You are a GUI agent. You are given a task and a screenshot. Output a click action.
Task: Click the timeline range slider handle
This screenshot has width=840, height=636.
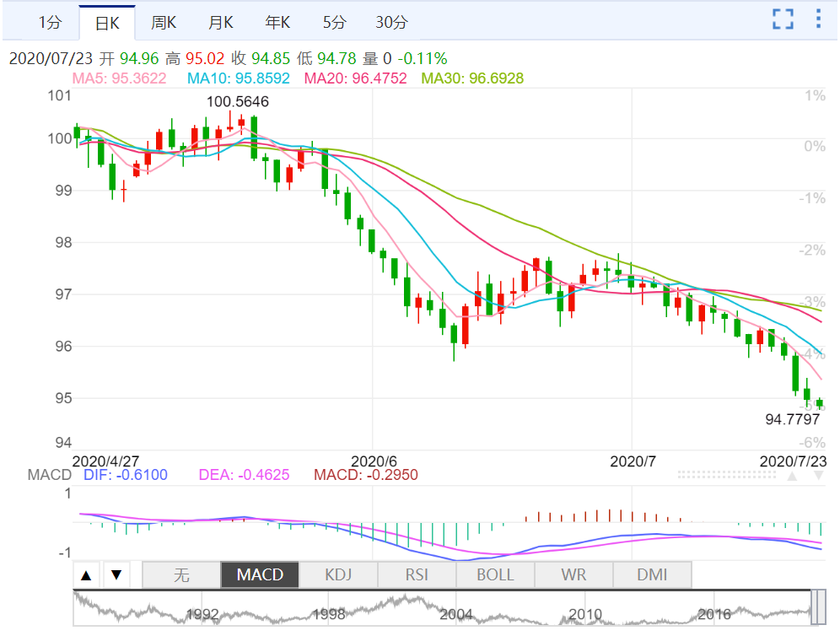(818, 607)
